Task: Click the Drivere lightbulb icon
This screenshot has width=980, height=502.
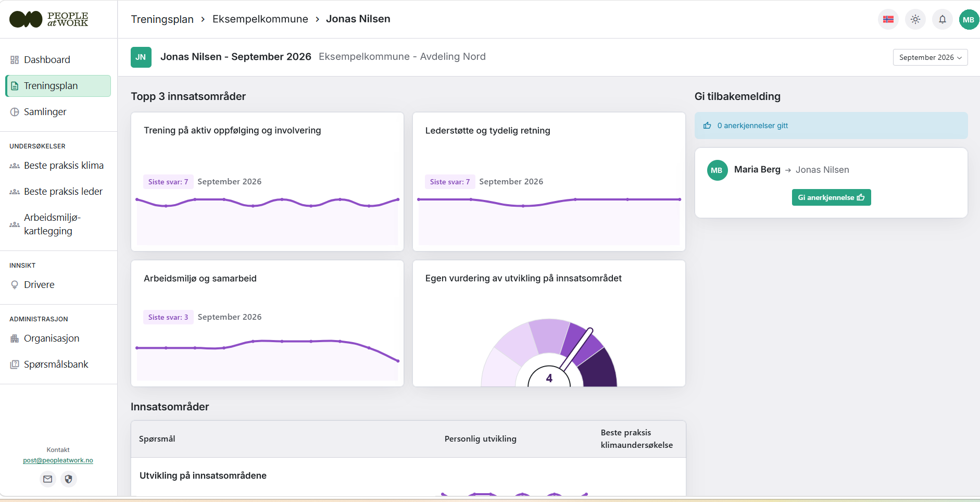Action: (15, 285)
